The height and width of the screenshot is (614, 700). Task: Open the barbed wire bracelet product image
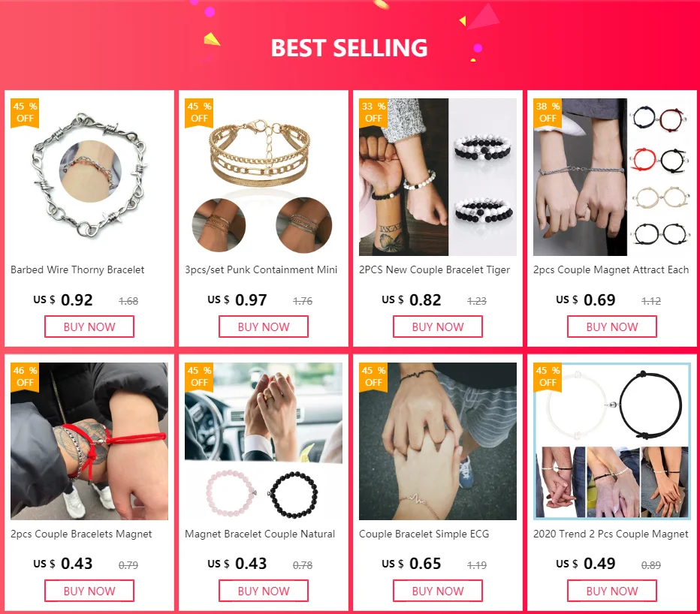coord(89,177)
